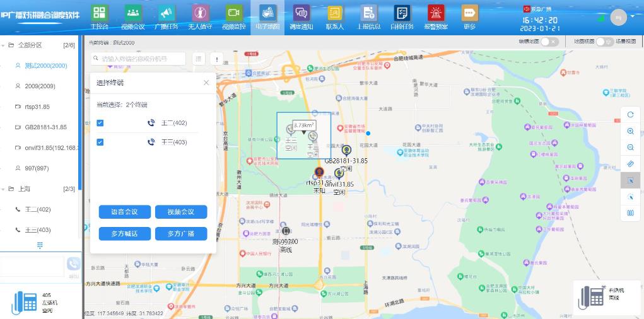Start 语音会议 voice conference
The width and height of the screenshot is (644, 319).
click(x=124, y=212)
